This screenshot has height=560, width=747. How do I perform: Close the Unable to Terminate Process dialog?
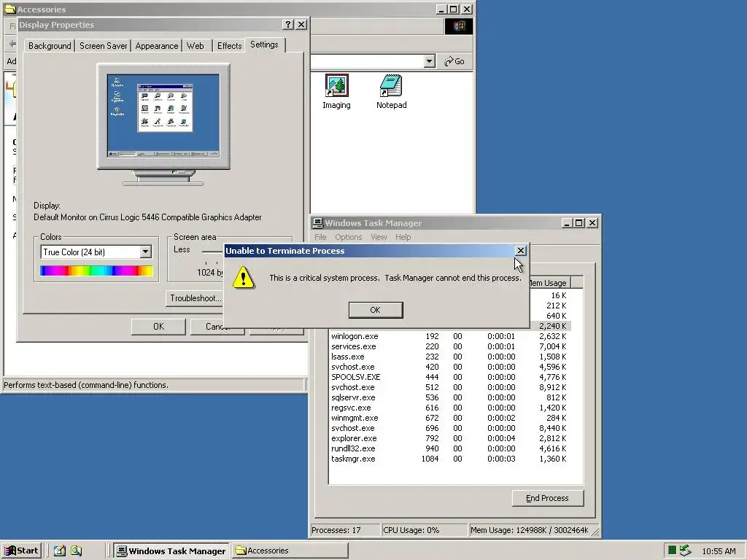tap(521, 251)
